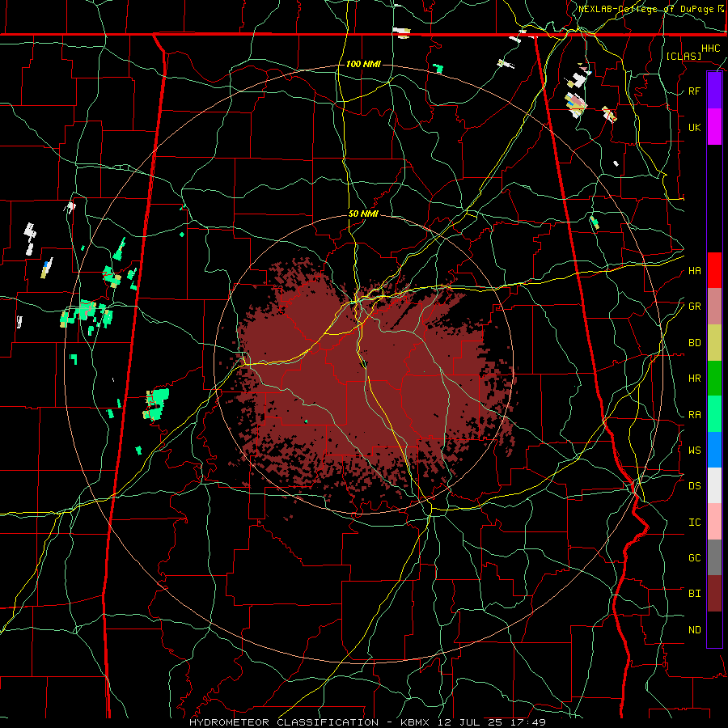Click the KBMX station identifier
Viewport: 728px width, 728px height.
(417, 722)
